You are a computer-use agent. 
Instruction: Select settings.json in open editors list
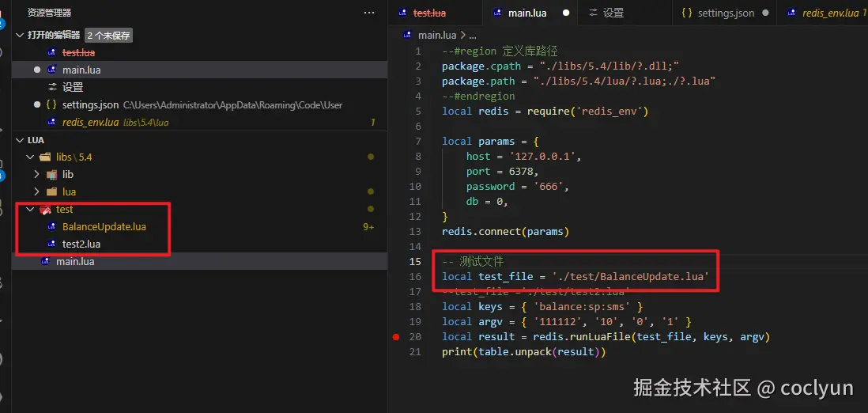[90, 104]
